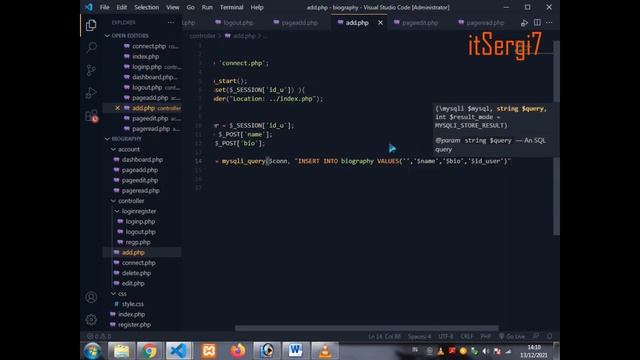Open the Windows Start button
Viewport: 640px width, 360px height.
tap(92, 351)
